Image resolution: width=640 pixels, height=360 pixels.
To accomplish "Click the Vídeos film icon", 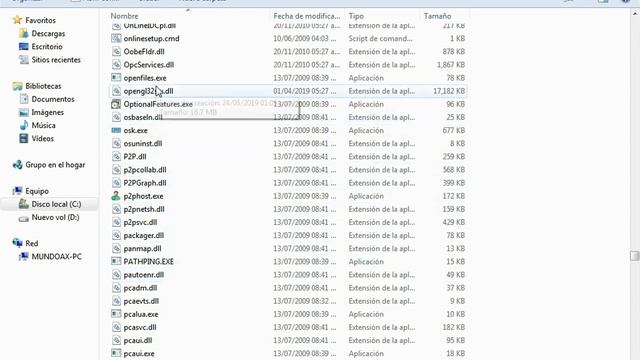I will [x=24, y=138].
